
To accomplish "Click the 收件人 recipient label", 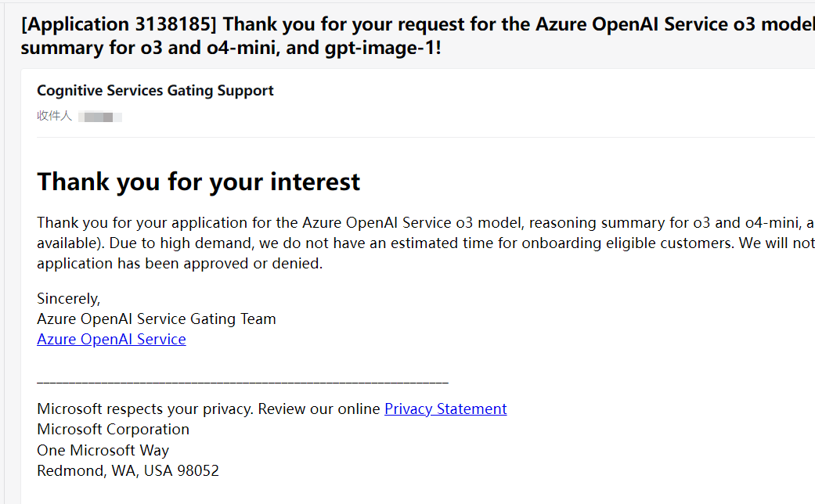I will 54,116.
